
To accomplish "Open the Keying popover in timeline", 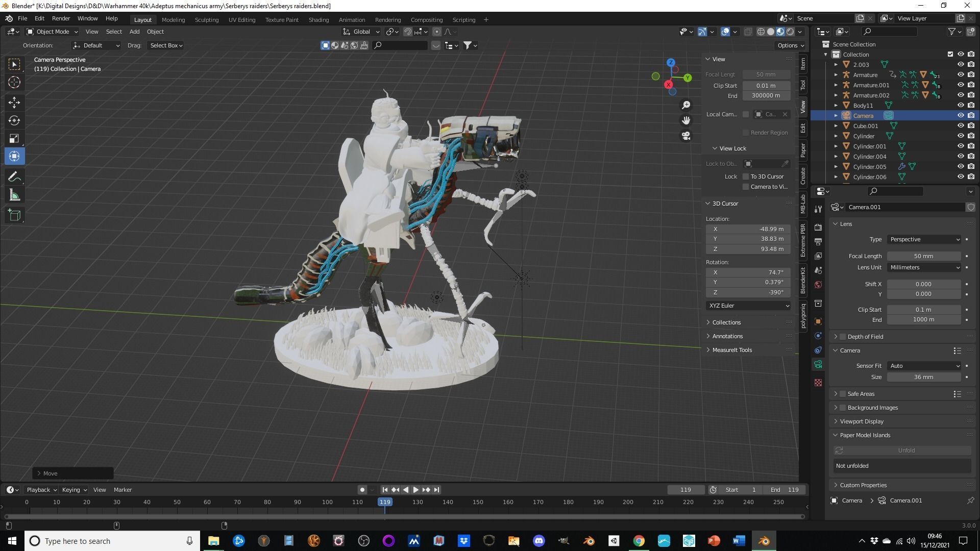I will pos(74,490).
